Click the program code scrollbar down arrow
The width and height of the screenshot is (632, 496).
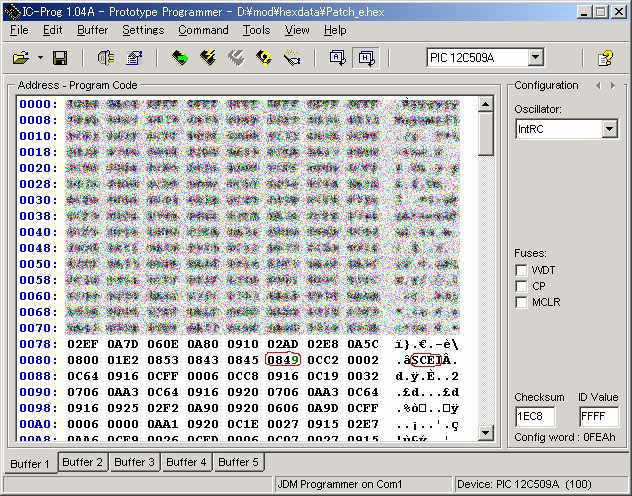click(485, 433)
